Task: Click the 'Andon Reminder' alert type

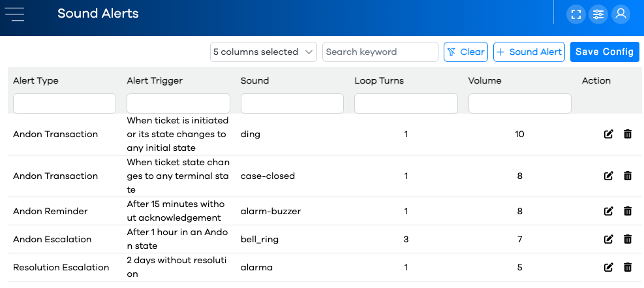Action: 50,211
